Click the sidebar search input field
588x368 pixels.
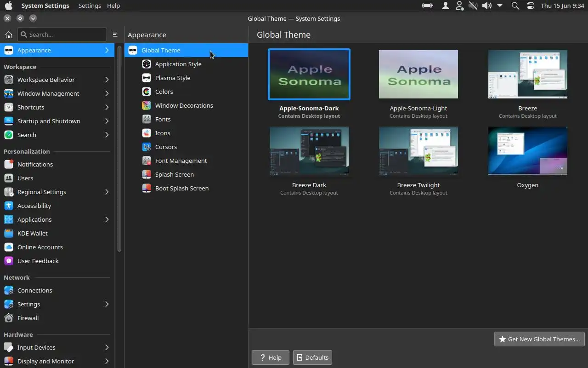pyautogui.click(x=62, y=34)
